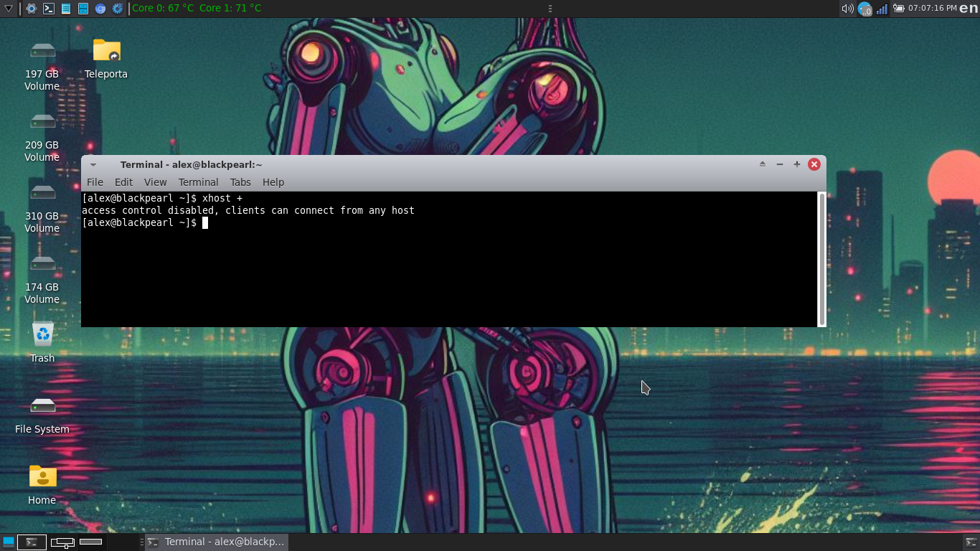Switch to the second workspace
980x551 pixels.
(x=62, y=542)
